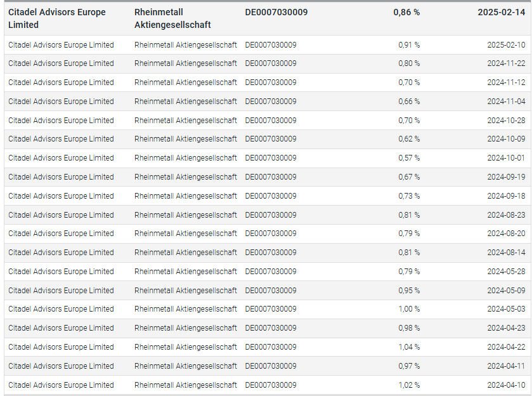This screenshot has height=396, width=532.
Task: Click the bold Rheinmetall Aktiengesellschaft header cell
Action: (x=172, y=18)
